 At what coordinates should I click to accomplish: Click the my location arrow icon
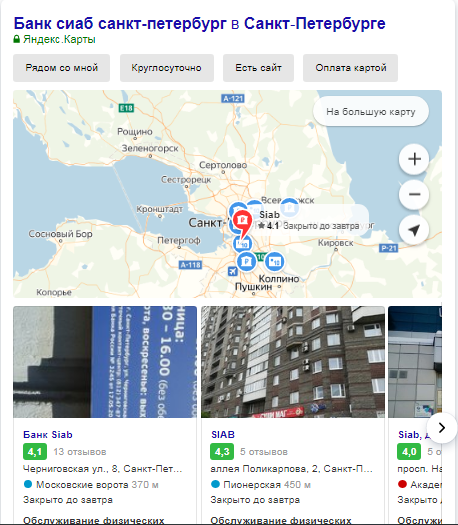click(x=414, y=230)
